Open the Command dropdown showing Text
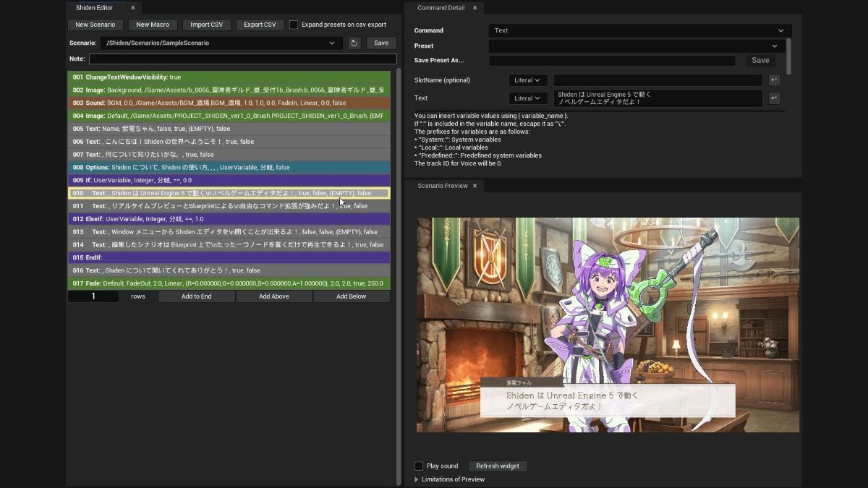This screenshot has height=488, width=868. point(639,30)
